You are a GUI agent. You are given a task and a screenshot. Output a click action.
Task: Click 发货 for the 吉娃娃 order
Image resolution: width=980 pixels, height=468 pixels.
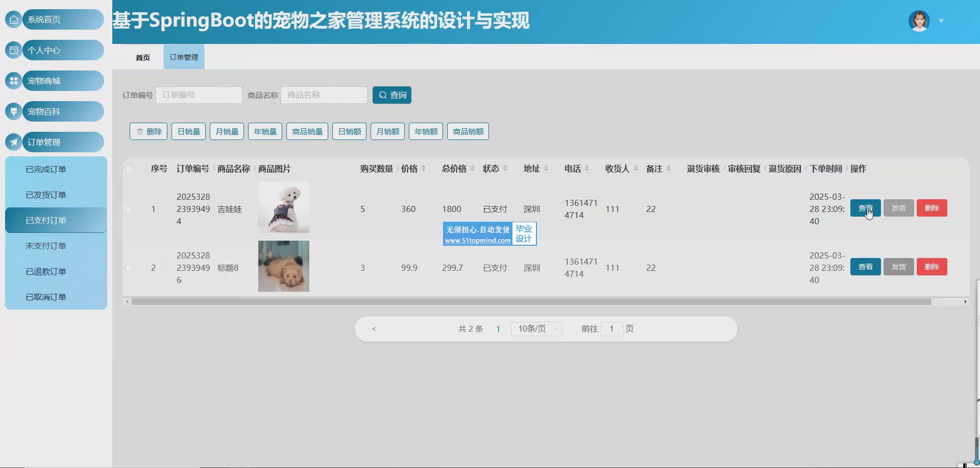coord(898,208)
